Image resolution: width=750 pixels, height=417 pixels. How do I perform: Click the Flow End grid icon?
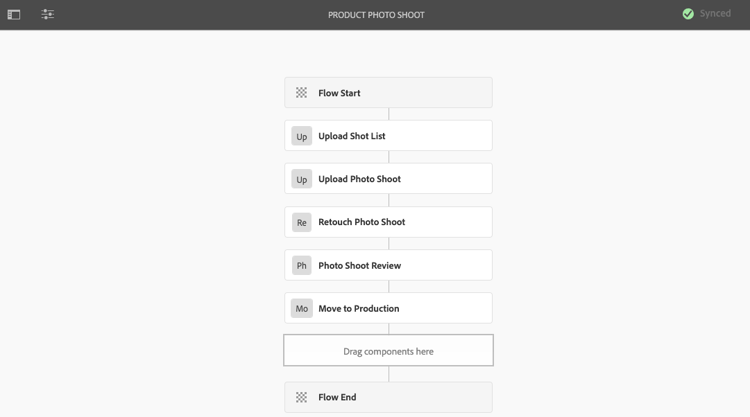pos(301,397)
